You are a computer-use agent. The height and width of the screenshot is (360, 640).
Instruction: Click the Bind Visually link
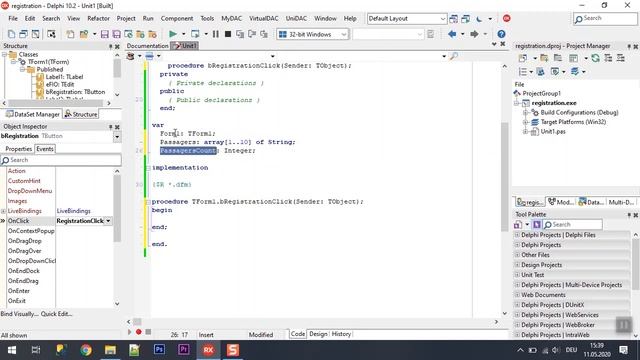coord(19,314)
